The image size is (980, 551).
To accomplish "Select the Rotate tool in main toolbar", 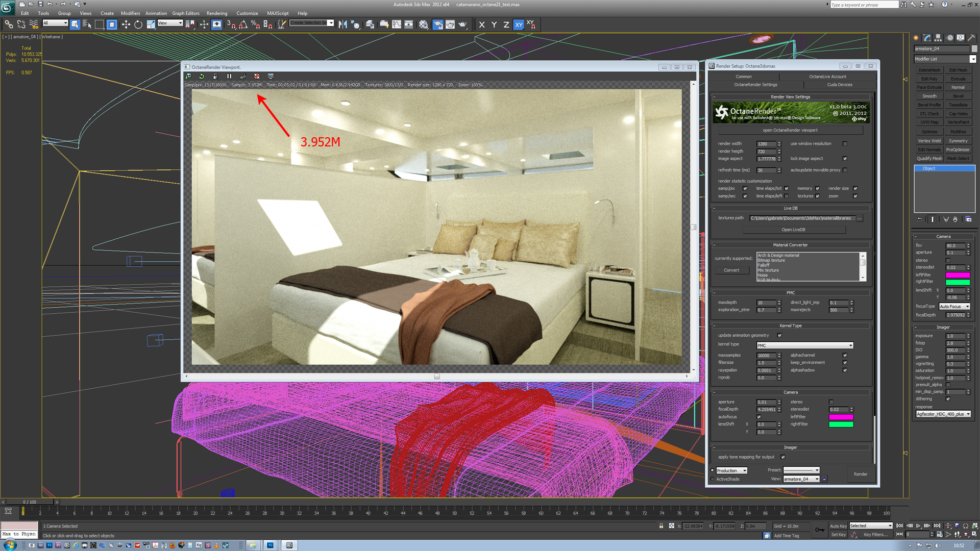I will [x=138, y=24].
